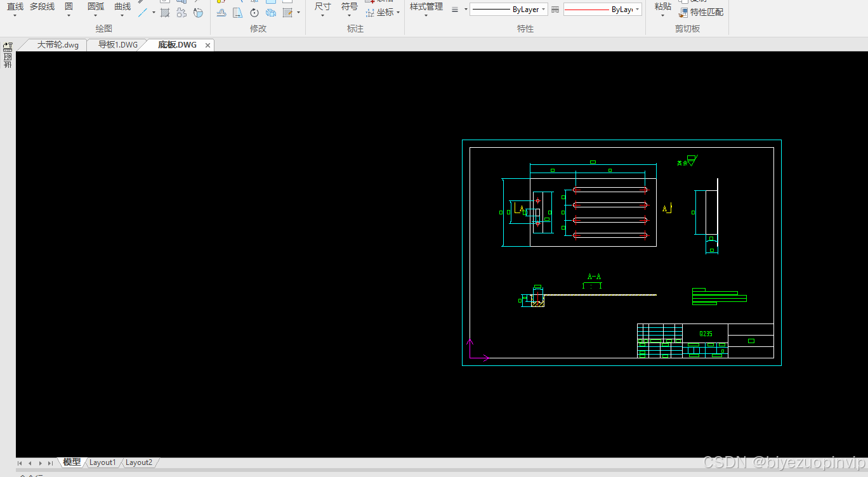Click the rotate icon in 修改 panel
Screen dimensions: 868x477
[254, 13]
